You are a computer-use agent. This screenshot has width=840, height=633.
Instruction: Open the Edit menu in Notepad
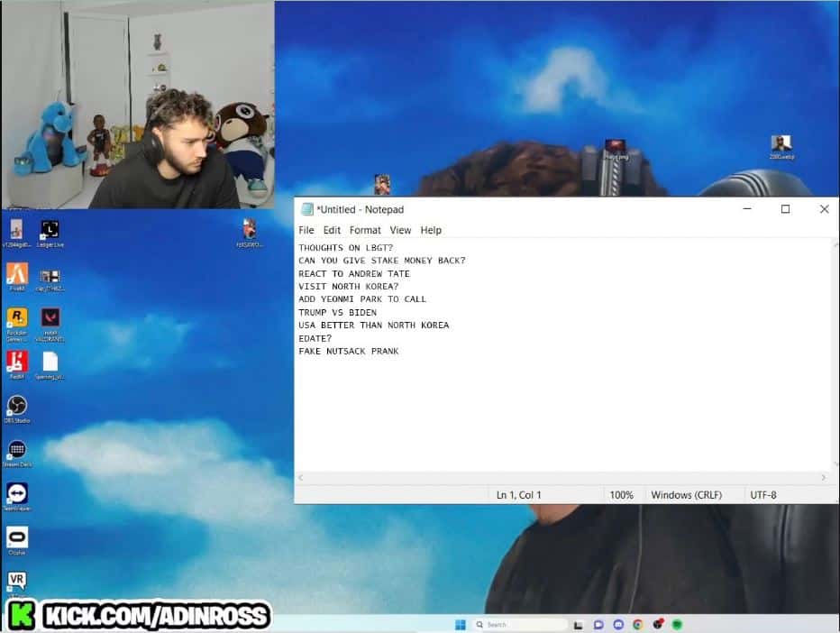[333, 230]
